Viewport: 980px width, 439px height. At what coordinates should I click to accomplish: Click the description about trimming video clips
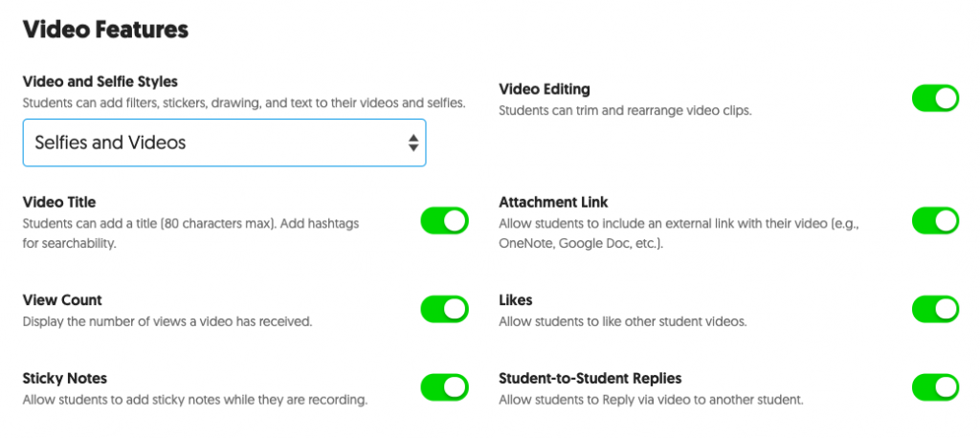pyautogui.click(x=625, y=110)
